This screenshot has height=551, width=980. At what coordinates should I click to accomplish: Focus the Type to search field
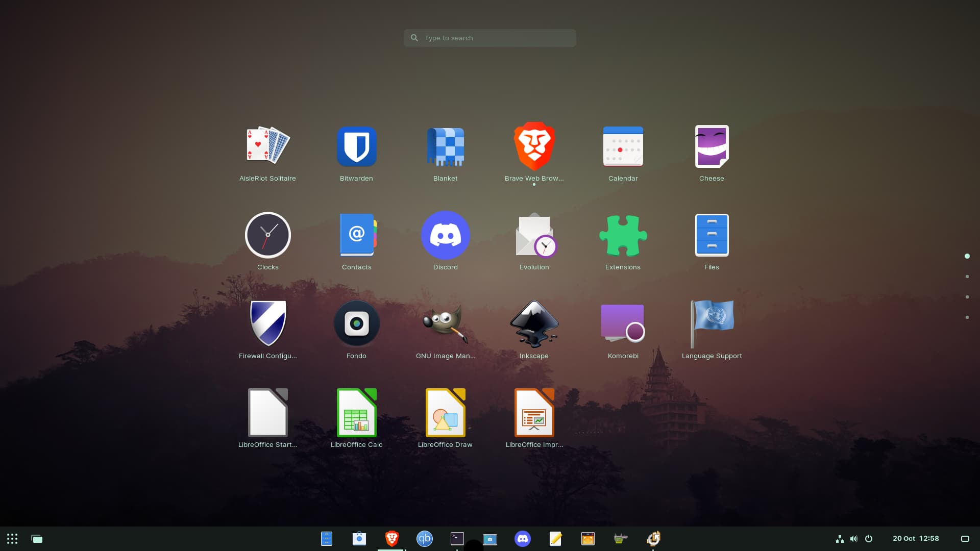click(490, 38)
